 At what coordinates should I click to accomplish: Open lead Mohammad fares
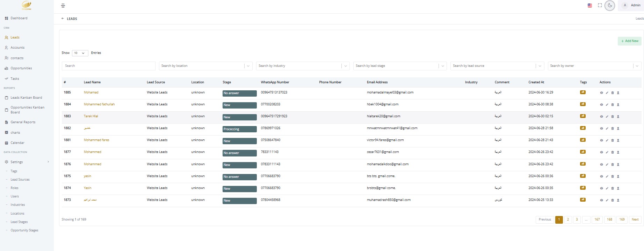96,140
